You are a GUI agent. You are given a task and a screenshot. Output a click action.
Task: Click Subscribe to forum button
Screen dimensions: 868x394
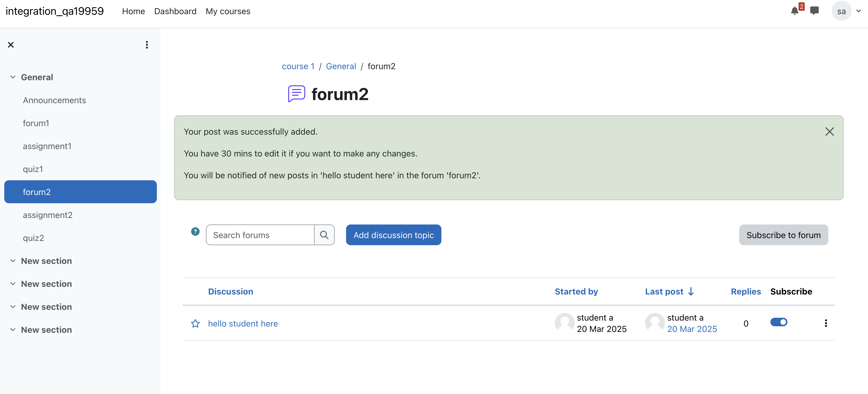point(783,235)
